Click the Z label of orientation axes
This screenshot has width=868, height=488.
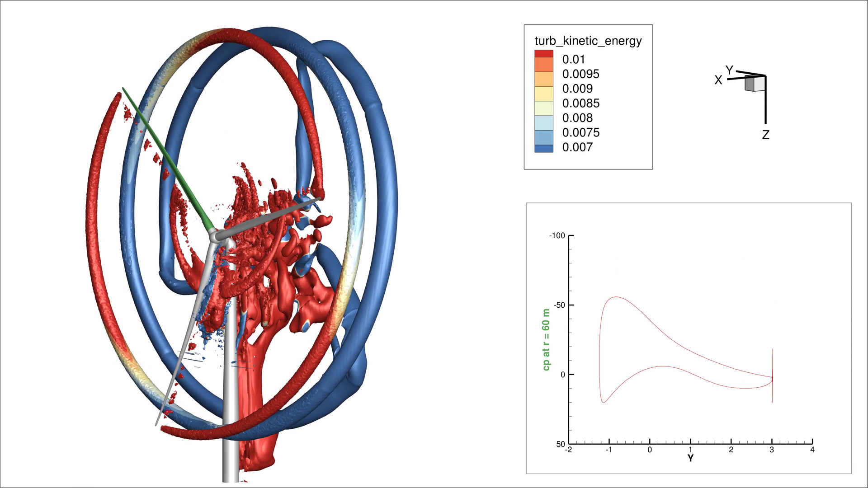pyautogui.click(x=765, y=135)
